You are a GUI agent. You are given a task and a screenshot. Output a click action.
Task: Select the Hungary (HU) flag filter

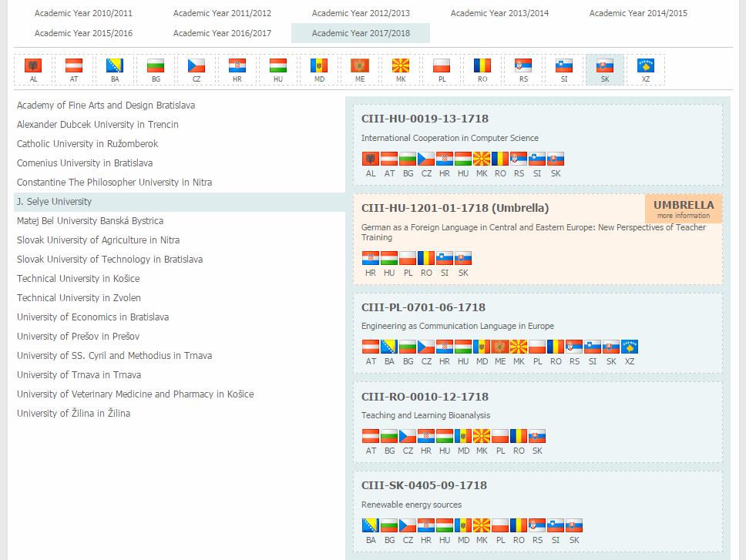tap(278, 69)
